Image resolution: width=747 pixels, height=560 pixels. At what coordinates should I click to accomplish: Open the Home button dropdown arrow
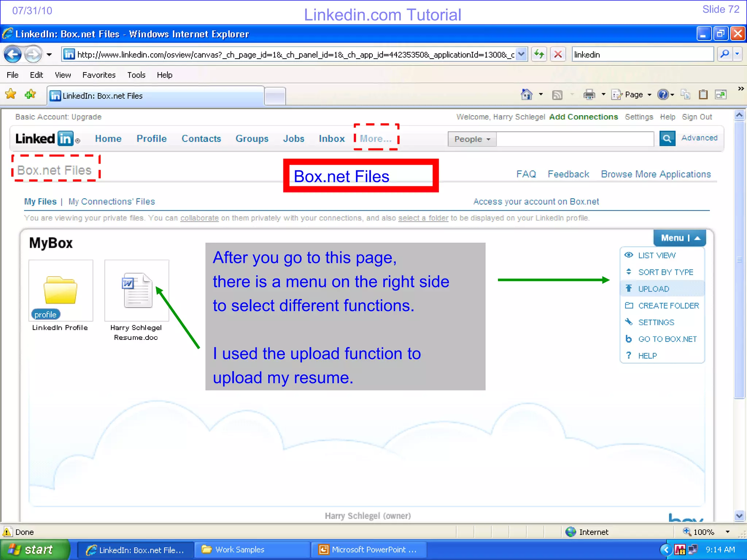pyautogui.click(x=541, y=95)
